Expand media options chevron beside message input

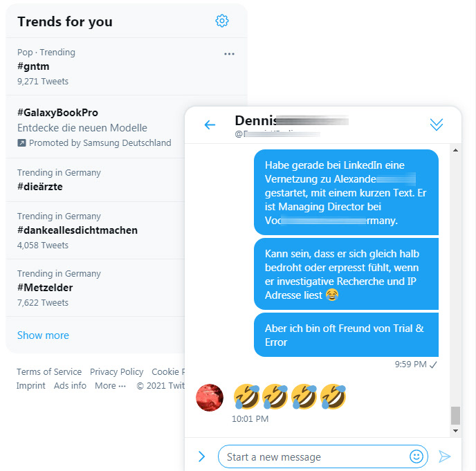(x=201, y=456)
